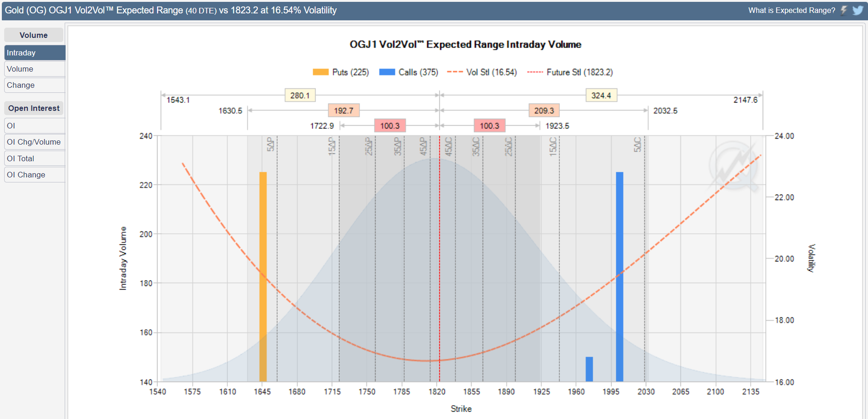Toggle the Calls (375) legend entry
868x419 pixels.
tap(408, 72)
